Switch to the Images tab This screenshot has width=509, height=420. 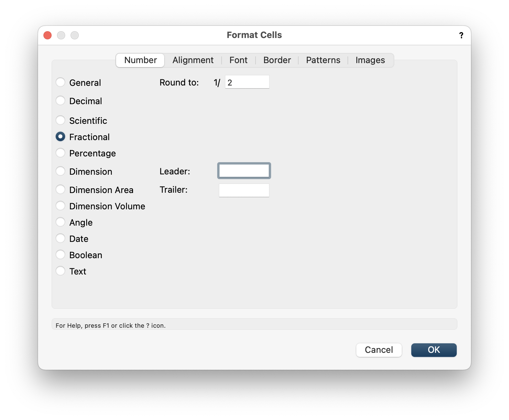(x=370, y=60)
